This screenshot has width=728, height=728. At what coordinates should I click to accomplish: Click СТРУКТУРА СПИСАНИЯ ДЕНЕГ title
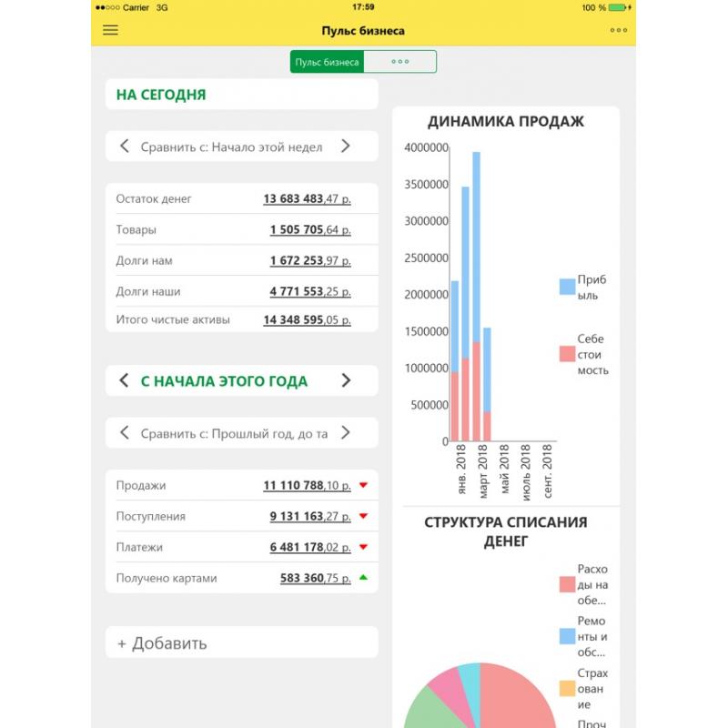point(506,531)
